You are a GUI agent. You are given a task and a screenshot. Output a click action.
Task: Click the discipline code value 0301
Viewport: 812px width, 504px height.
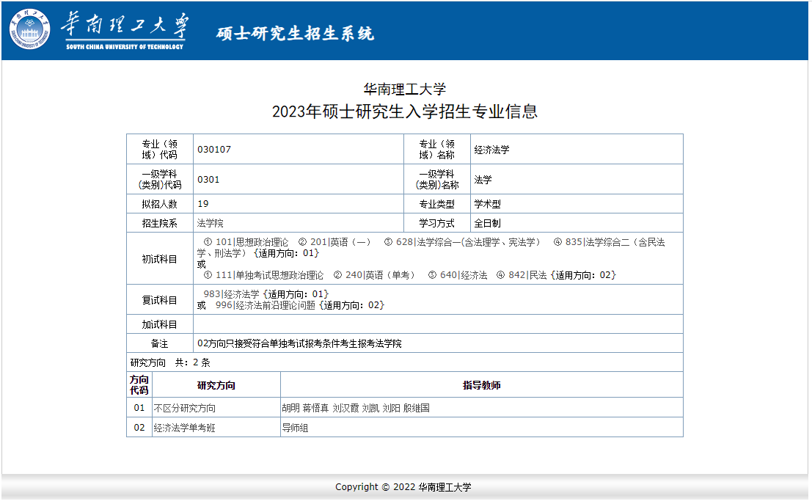(x=209, y=180)
